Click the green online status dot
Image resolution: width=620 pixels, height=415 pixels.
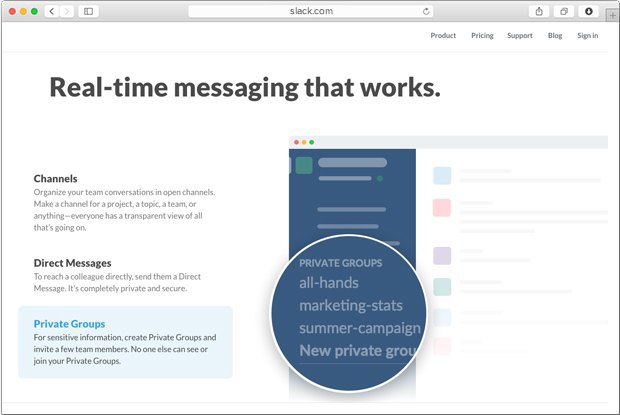[380, 179]
